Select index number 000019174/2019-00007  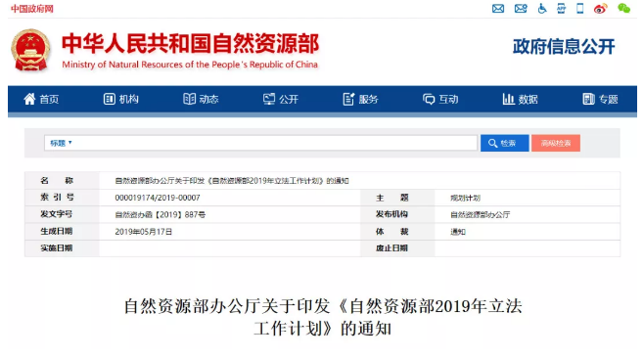click(x=158, y=198)
